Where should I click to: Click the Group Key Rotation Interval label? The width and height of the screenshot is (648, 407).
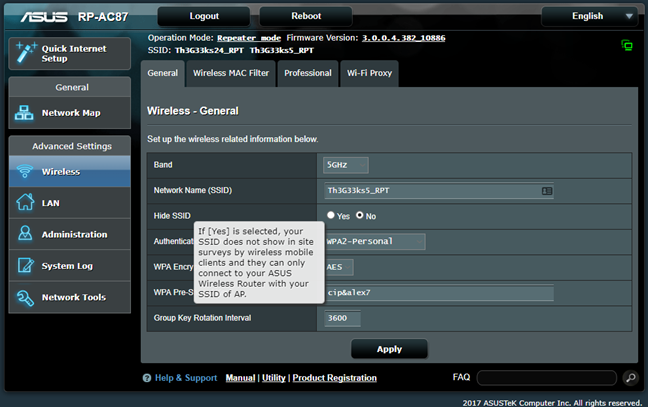202,318
